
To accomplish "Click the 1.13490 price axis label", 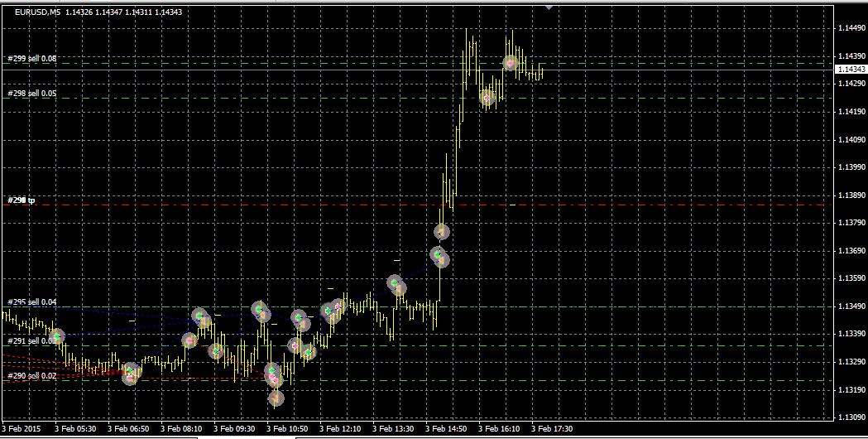I will 851,306.
